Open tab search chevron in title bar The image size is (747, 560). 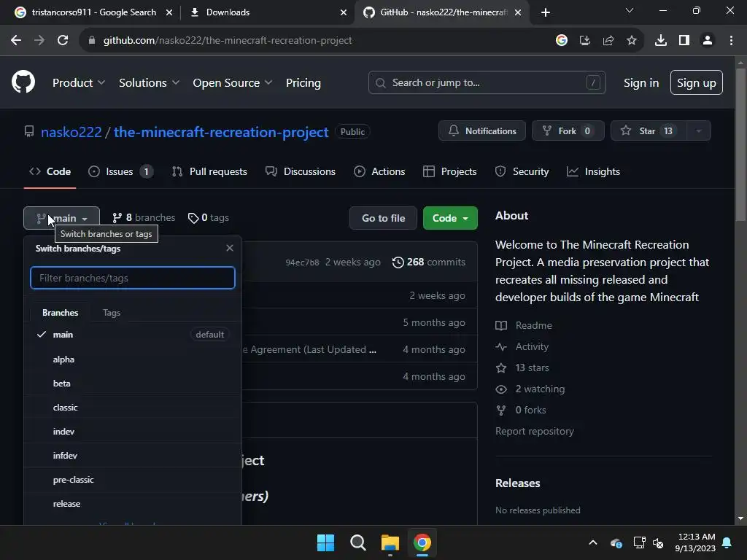[x=630, y=10]
